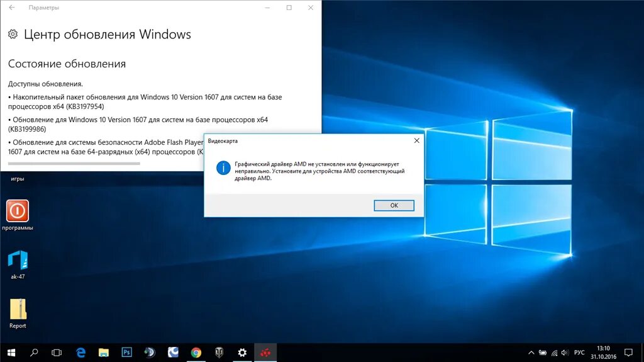Select the ak-47 desktop icon
This screenshot has width=644, height=362.
(x=18, y=264)
